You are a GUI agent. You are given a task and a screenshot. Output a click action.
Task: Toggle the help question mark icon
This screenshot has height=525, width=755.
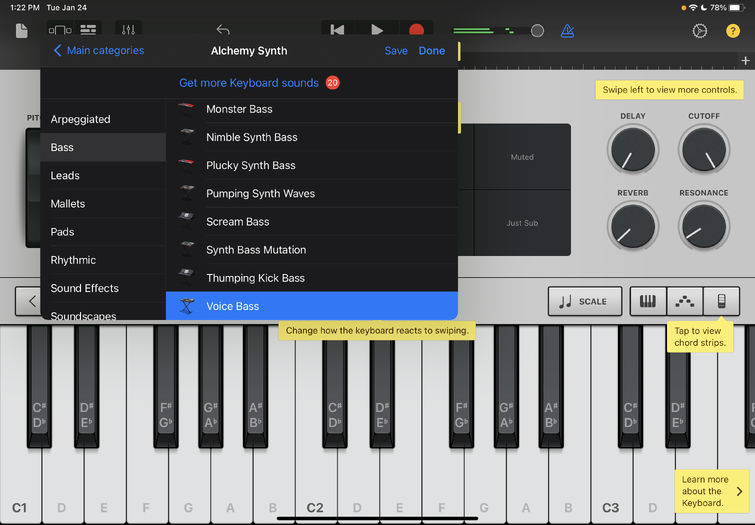pos(733,31)
